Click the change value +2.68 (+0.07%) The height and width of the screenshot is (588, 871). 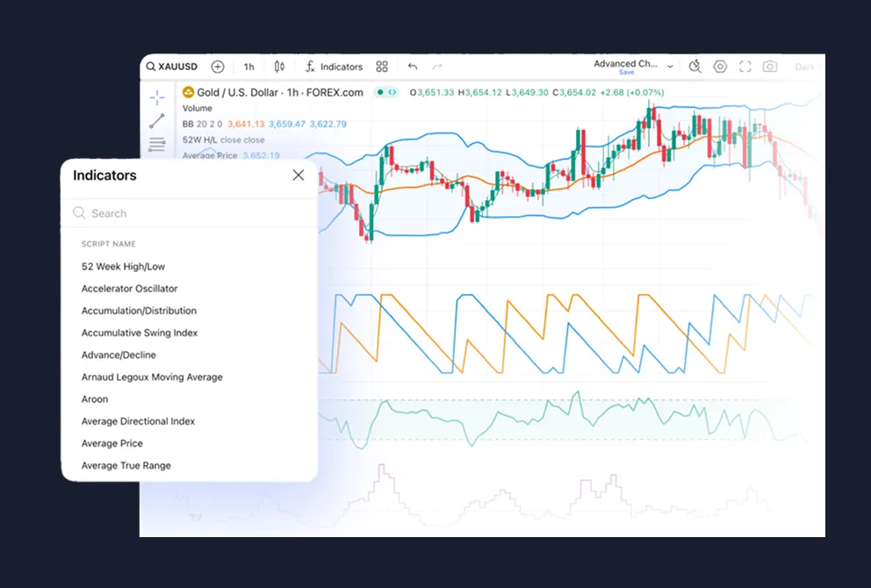(632, 93)
